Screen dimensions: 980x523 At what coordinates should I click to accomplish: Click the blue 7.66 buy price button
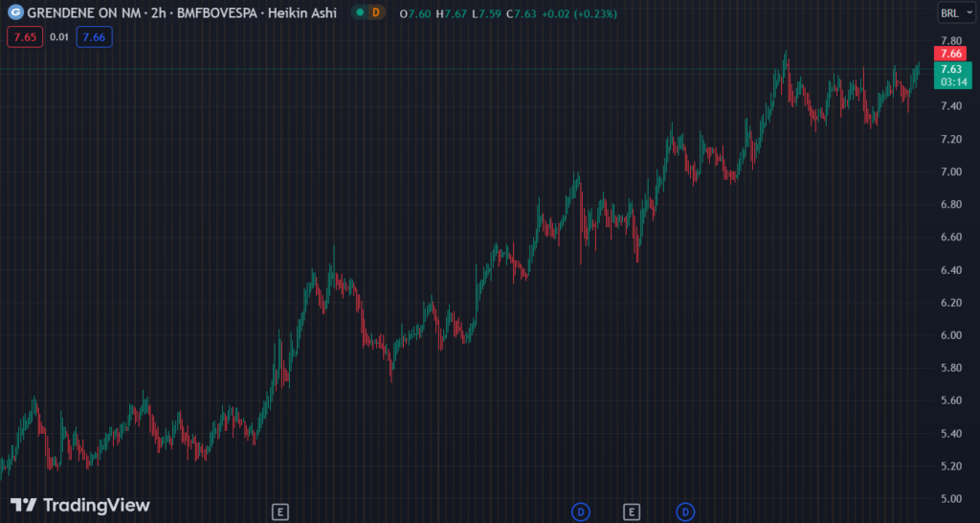point(94,37)
